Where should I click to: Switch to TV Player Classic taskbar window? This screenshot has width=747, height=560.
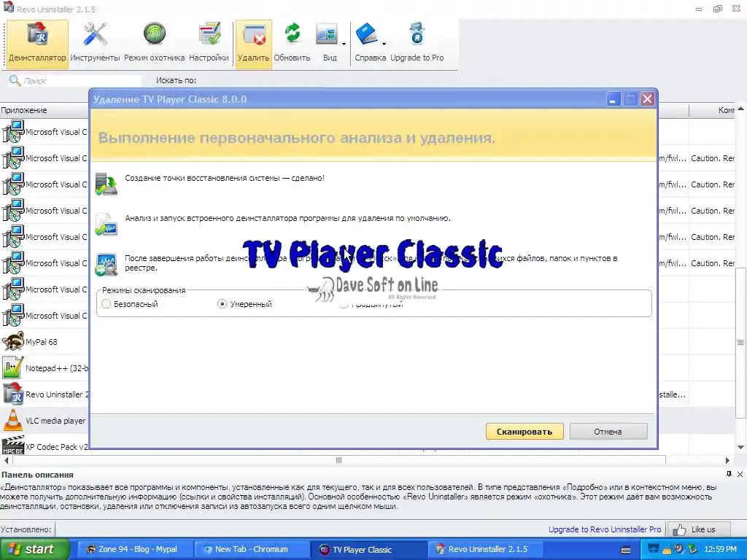(x=368, y=549)
